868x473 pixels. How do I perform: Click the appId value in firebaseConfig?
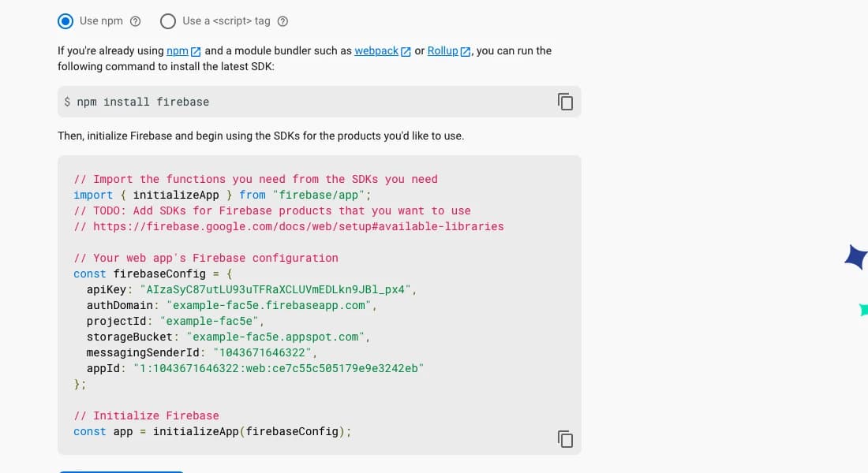[x=279, y=368]
